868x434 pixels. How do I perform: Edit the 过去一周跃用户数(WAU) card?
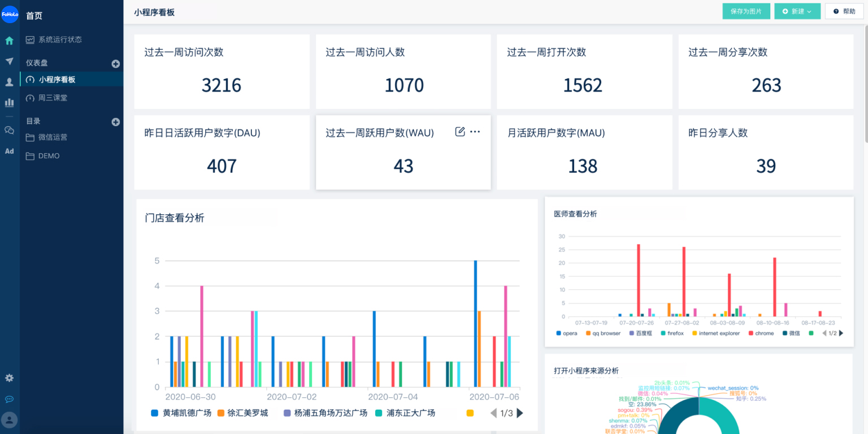460,132
